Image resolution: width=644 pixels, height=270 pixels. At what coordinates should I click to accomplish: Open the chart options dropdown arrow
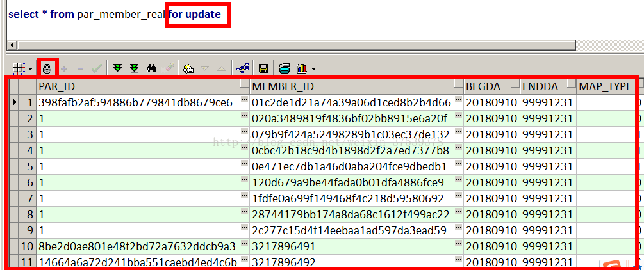point(314,69)
